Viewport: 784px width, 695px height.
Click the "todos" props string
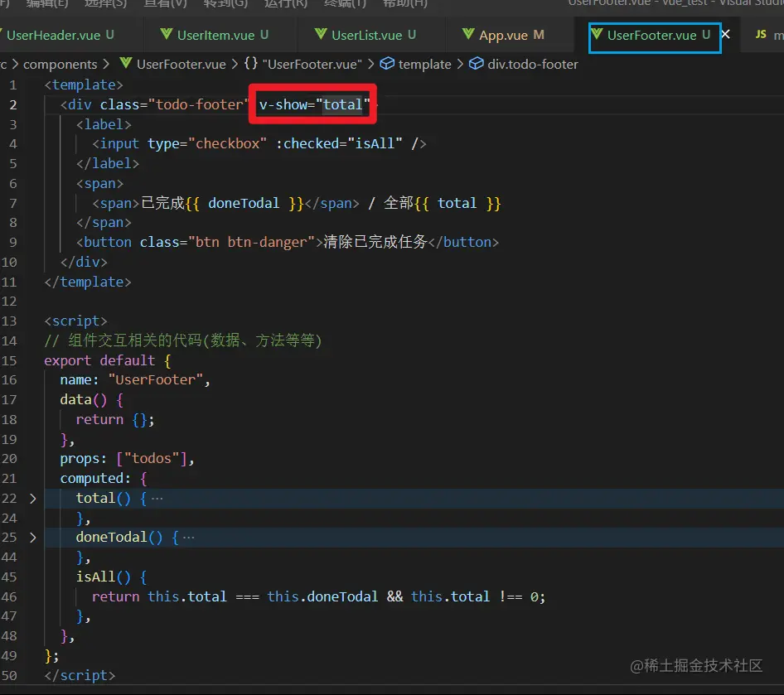point(152,459)
